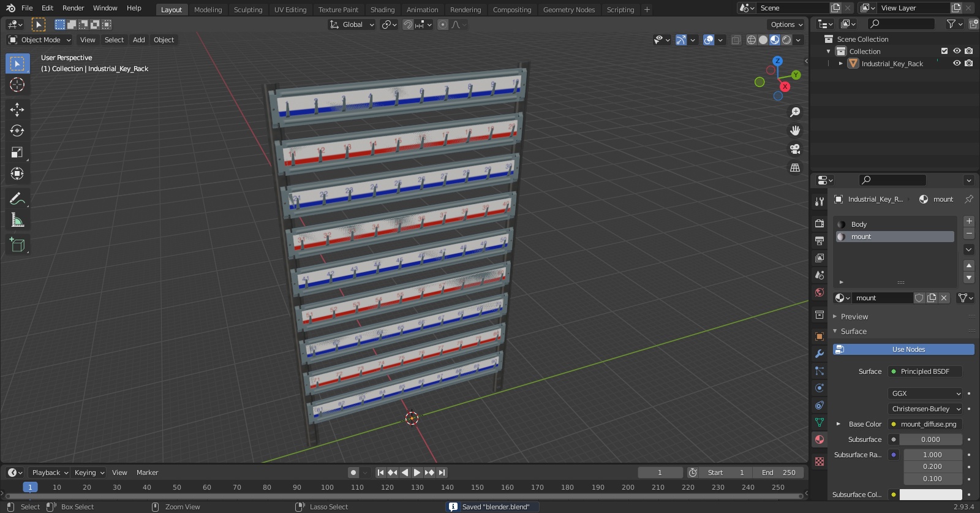
Task: Activate the Scale tool
Action: [x=17, y=152]
